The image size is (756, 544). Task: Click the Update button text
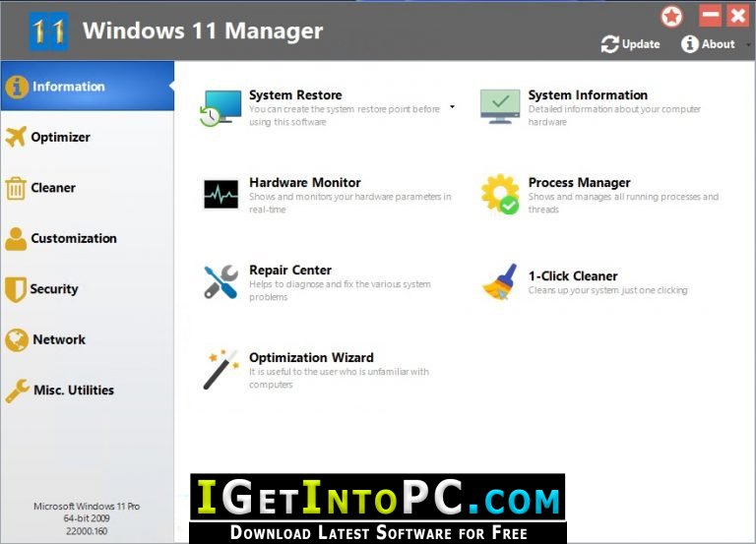[641, 44]
